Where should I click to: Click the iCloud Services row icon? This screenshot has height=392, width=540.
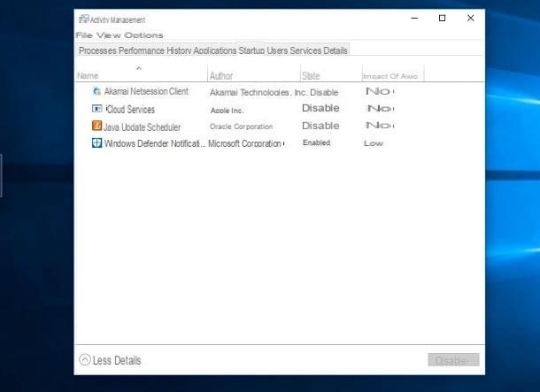pyautogui.click(x=96, y=109)
